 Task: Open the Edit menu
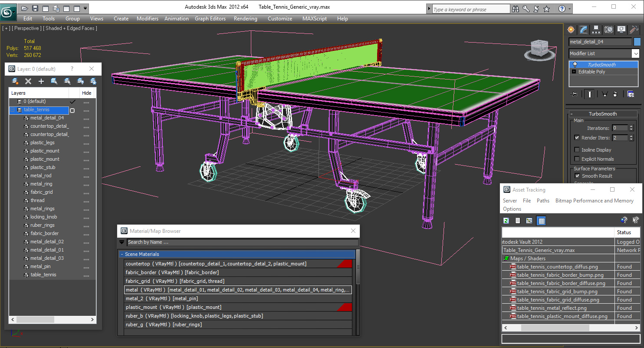pyautogui.click(x=28, y=19)
